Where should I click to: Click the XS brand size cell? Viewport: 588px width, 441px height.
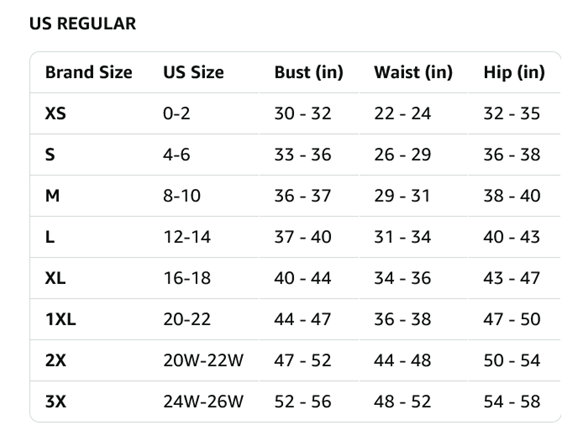point(56,113)
